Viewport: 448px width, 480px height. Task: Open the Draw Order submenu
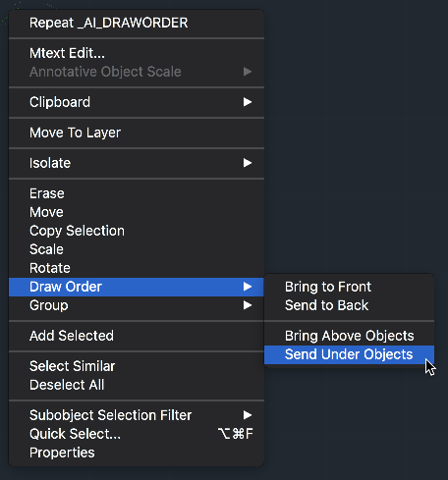137,287
